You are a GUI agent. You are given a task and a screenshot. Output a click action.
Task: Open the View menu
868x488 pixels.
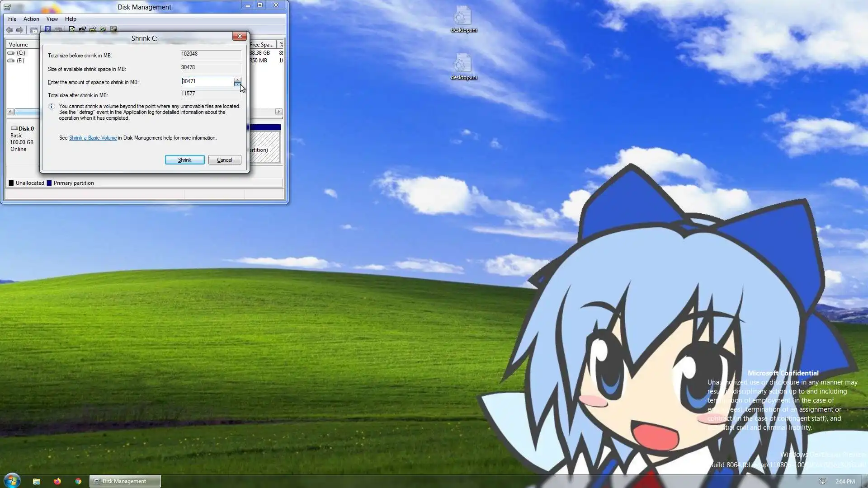point(52,19)
